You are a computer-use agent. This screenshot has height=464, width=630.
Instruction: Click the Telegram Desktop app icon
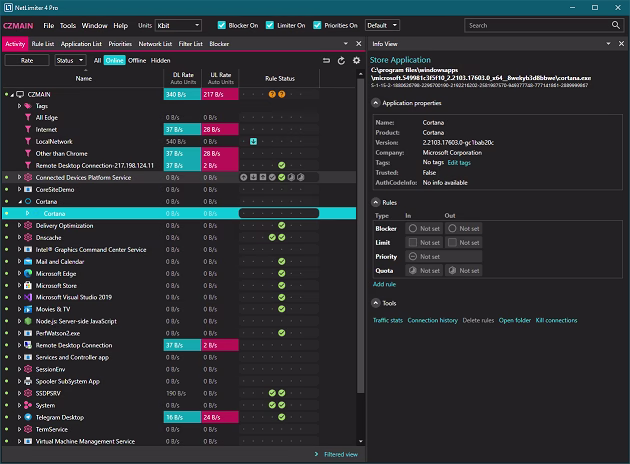(x=28, y=417)
